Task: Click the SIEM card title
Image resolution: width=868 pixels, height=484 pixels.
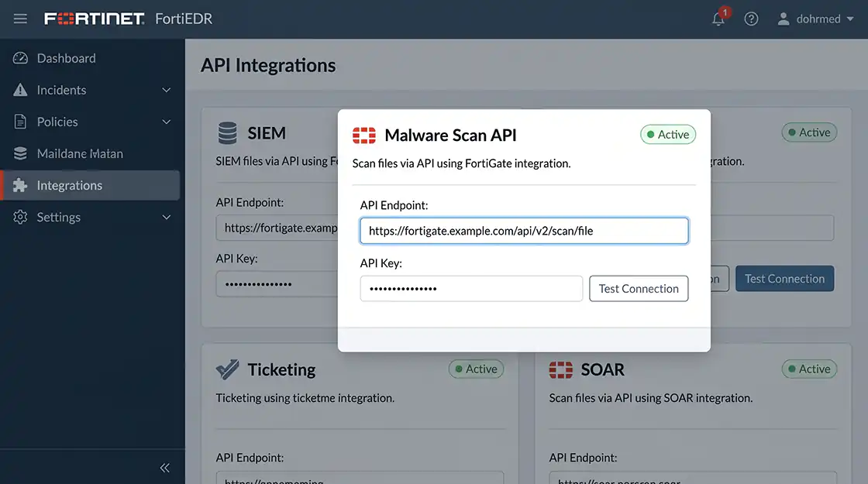Action: pyautogui.click(x=267, y=132)
